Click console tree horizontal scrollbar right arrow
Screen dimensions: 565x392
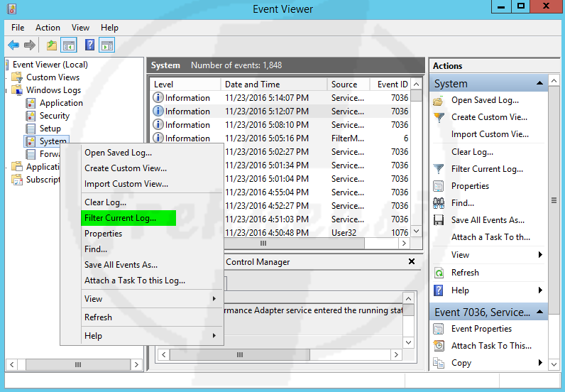(136, 364)
